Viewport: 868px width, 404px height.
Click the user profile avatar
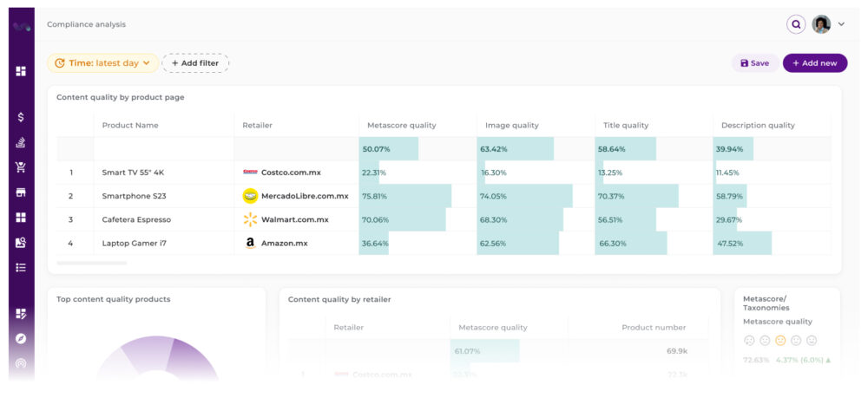(x=821, y=24)
